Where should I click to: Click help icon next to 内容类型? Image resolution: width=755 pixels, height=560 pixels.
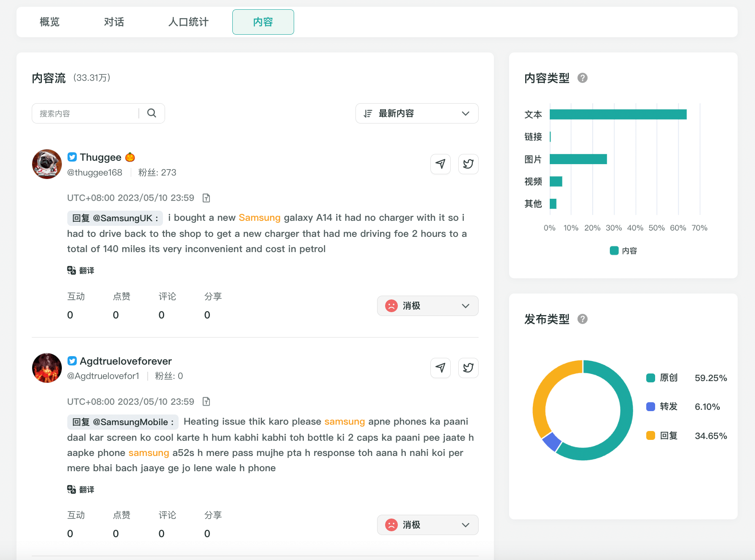(582, 78)
